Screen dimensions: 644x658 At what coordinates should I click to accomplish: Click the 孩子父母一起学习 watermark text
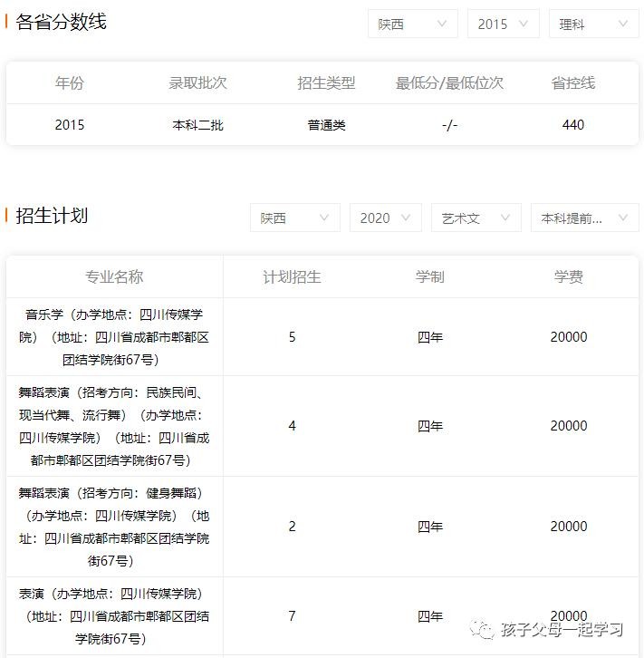(x=562, y=629)
